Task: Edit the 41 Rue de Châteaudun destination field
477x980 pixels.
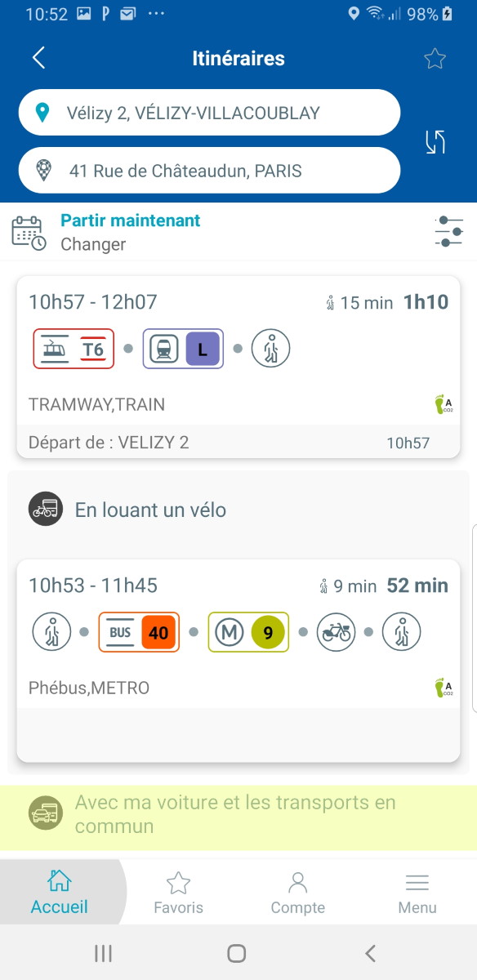Action: [x=209, y=171]
